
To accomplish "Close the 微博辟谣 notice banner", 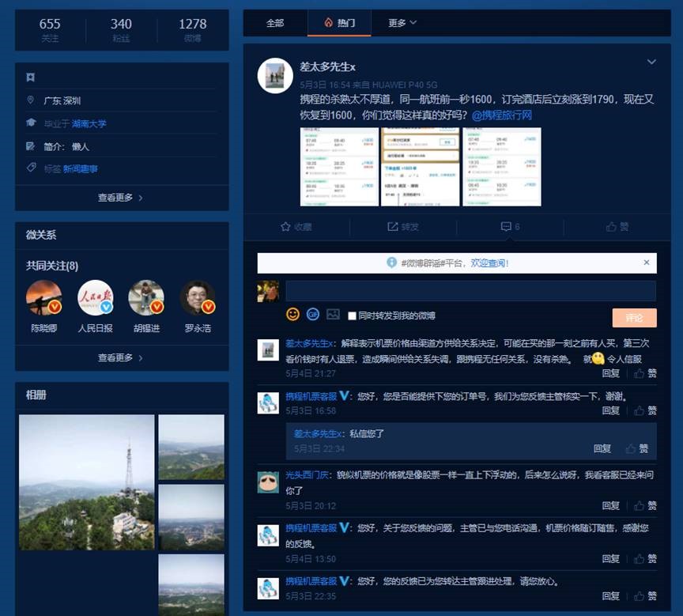I will 646,263.
